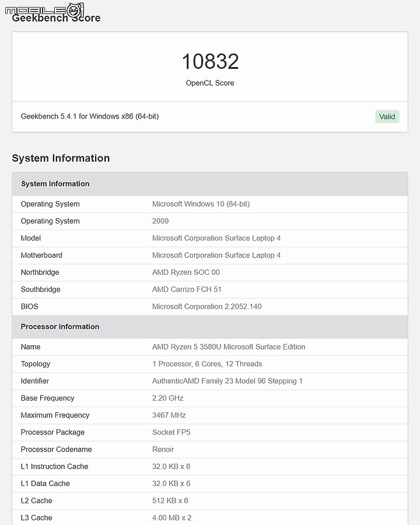
Task: Click the Model row label
Action: pos(31,238)
